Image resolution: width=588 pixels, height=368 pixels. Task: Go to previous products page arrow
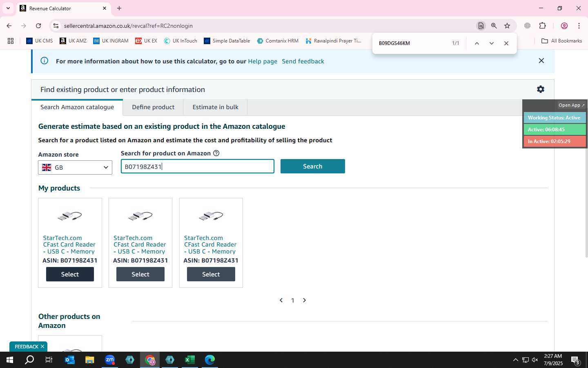click(x=281, y=300)
